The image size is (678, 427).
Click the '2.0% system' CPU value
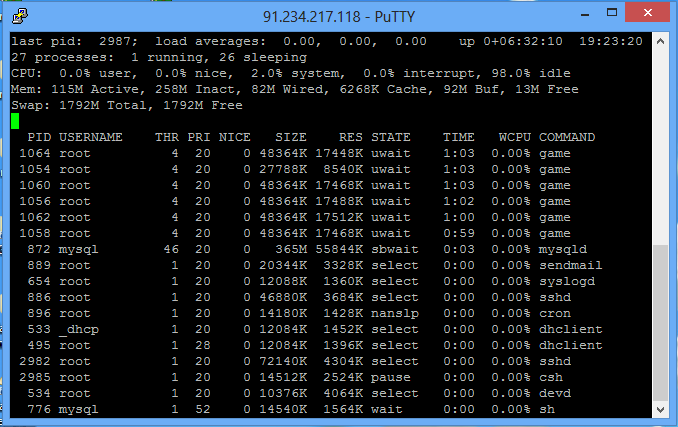click(x=298, y=73)
